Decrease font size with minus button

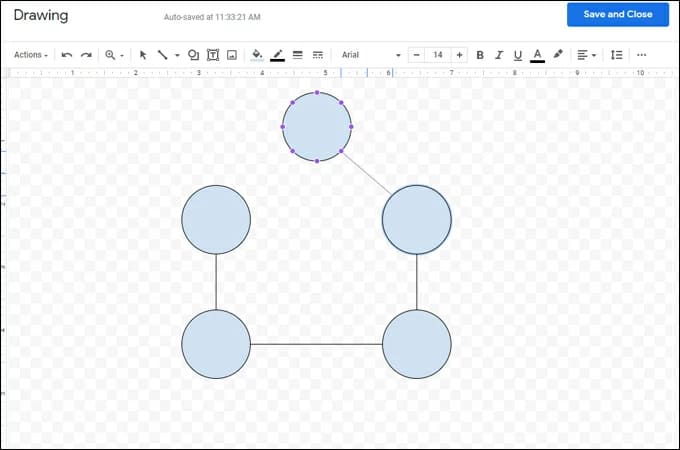416,55
